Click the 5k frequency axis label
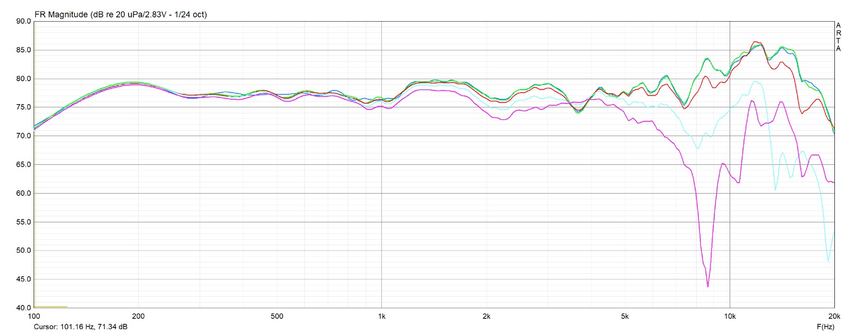Screen dimensions: 868x333 coord(625,316)
